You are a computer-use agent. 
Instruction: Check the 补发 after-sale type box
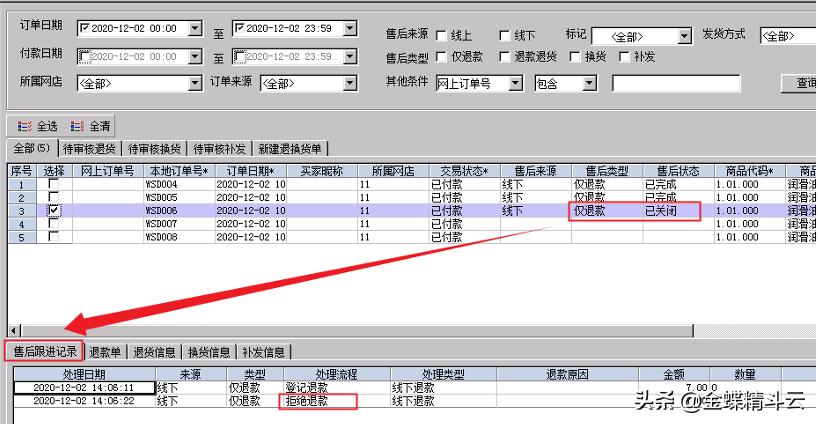624,57
